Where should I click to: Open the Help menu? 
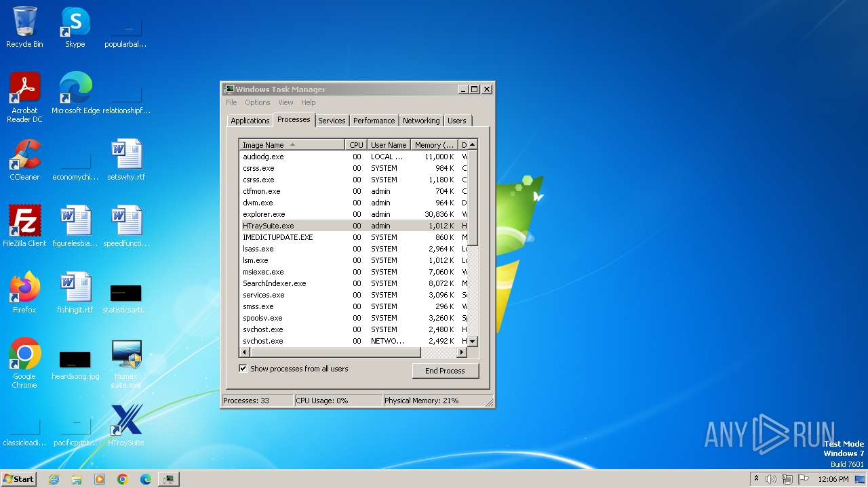[308, 102]
